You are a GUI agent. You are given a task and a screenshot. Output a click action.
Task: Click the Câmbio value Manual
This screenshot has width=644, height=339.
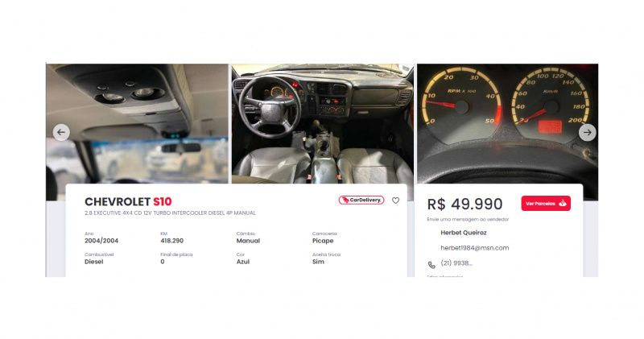point(248,241)
